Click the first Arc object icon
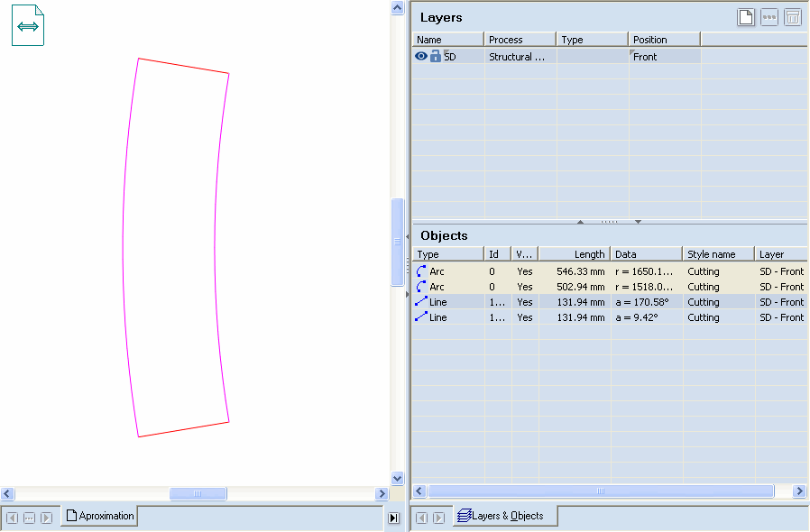The image size is (810, 532). click(x=421, y=271)
